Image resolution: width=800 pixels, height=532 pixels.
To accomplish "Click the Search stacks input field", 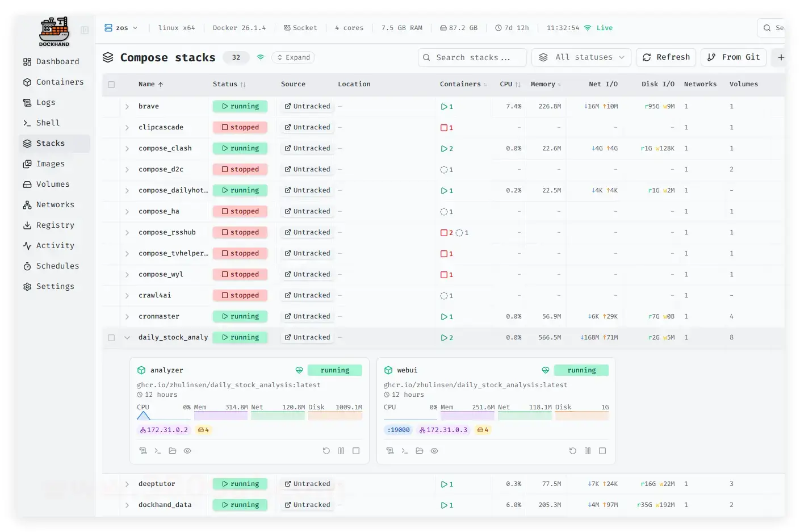I will (x=472, y=57).
